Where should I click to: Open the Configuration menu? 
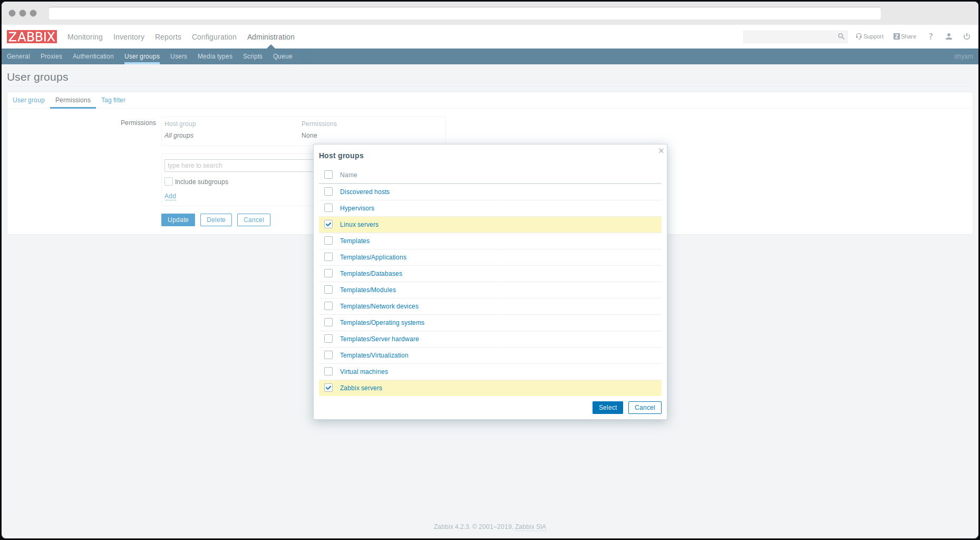point(214,37)
